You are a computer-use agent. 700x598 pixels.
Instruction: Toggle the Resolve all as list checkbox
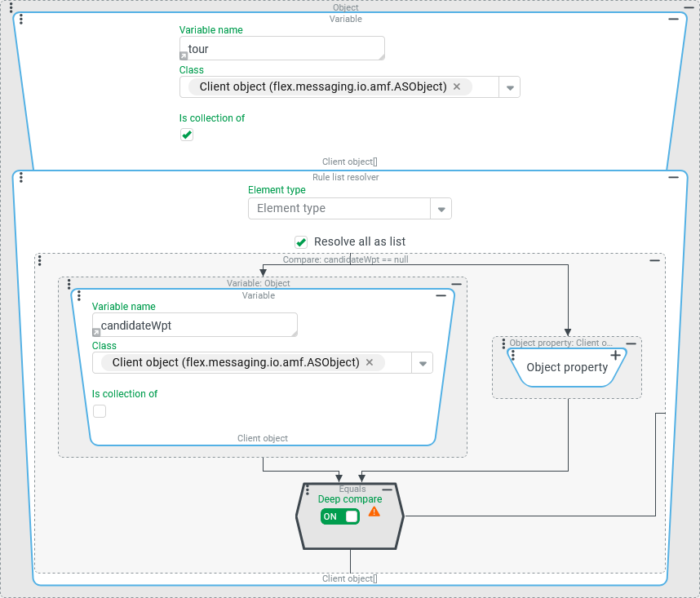tap(301, 241)
